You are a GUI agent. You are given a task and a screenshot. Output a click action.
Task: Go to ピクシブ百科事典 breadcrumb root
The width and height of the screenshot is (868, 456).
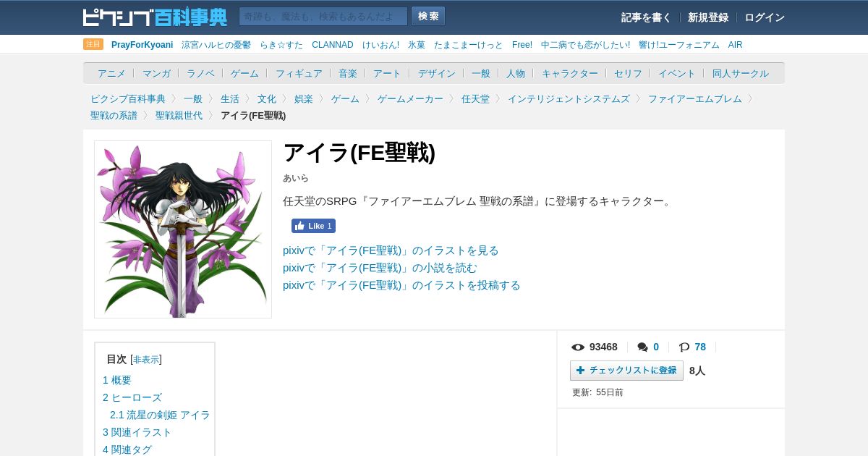tap(128, 98)
